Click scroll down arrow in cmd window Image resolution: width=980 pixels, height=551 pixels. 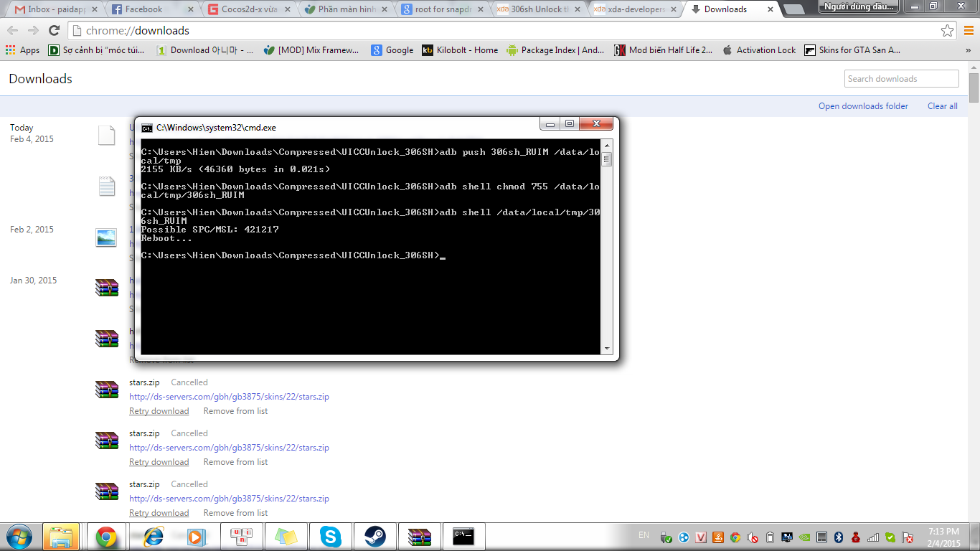tap(607, 349)
